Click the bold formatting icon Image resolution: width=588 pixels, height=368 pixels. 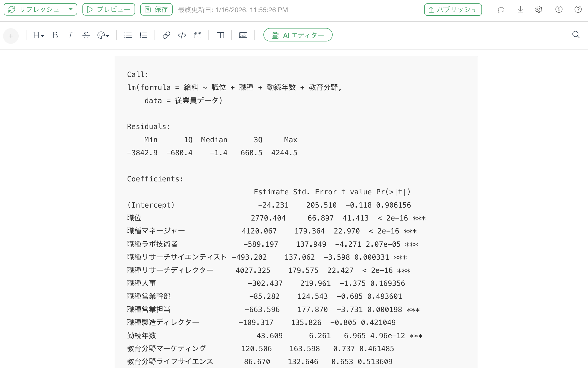tap(55, 35)
